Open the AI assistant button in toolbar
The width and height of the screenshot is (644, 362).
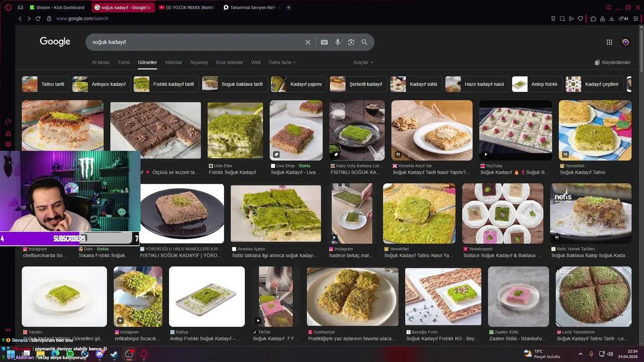623,19
